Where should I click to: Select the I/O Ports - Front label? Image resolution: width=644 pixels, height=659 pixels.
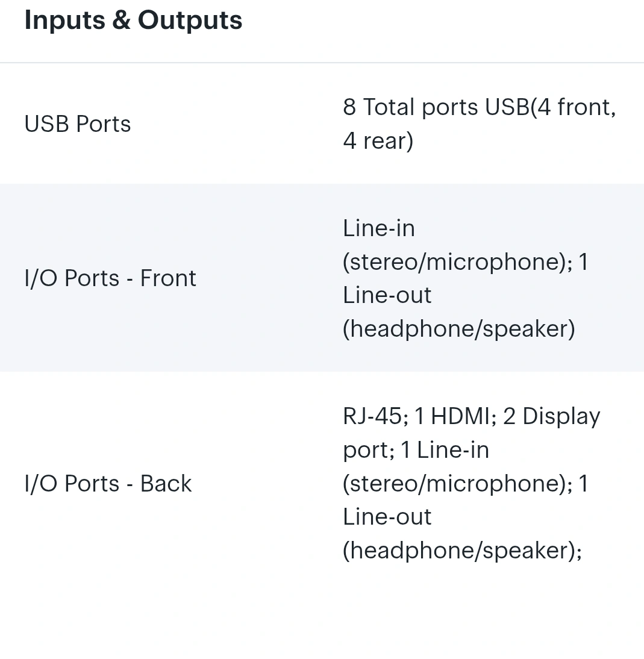coord(110,278)
